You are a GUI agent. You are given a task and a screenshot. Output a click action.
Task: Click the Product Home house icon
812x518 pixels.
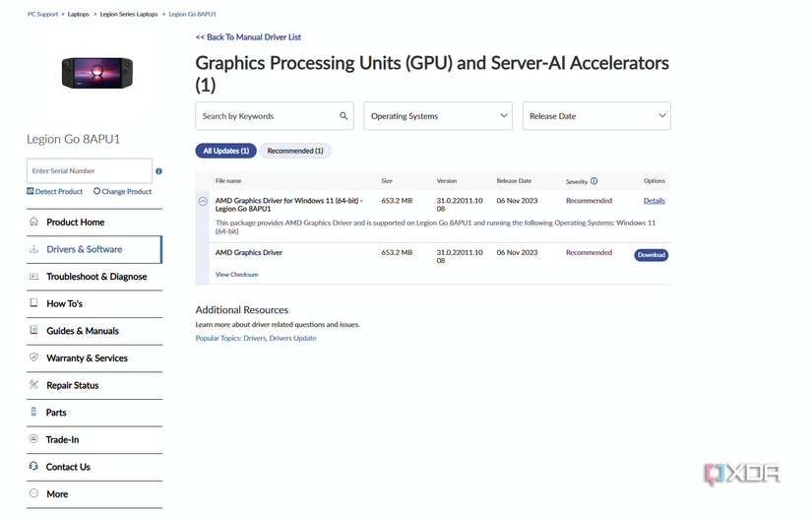pyautogui.click(x=33, y=222)
